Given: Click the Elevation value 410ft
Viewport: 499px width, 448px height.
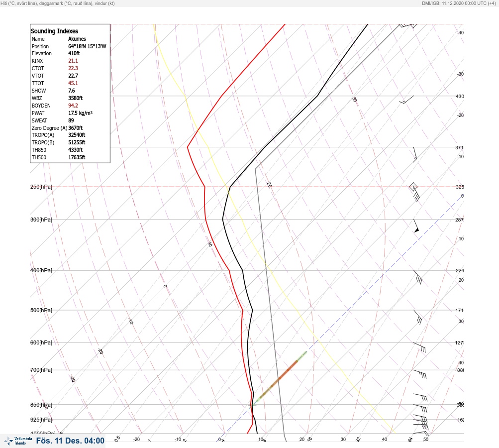Looking at the screenshot, I should click(x=74, y=53).
